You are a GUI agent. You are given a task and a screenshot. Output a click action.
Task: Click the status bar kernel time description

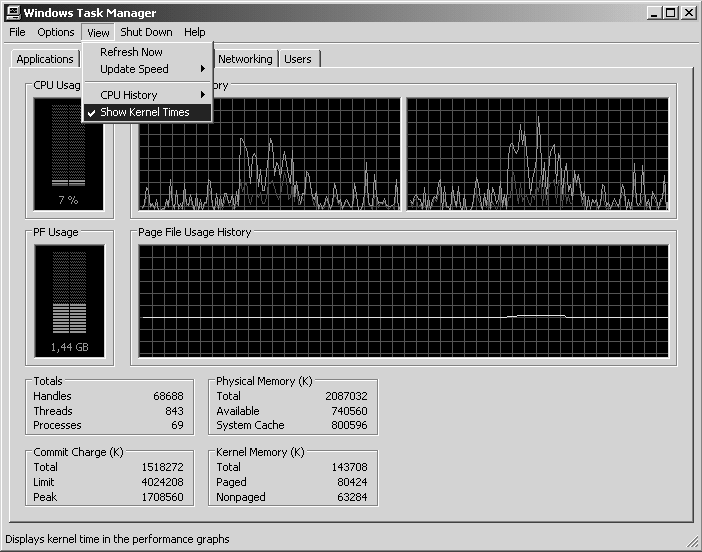click(x=117, y=539)
